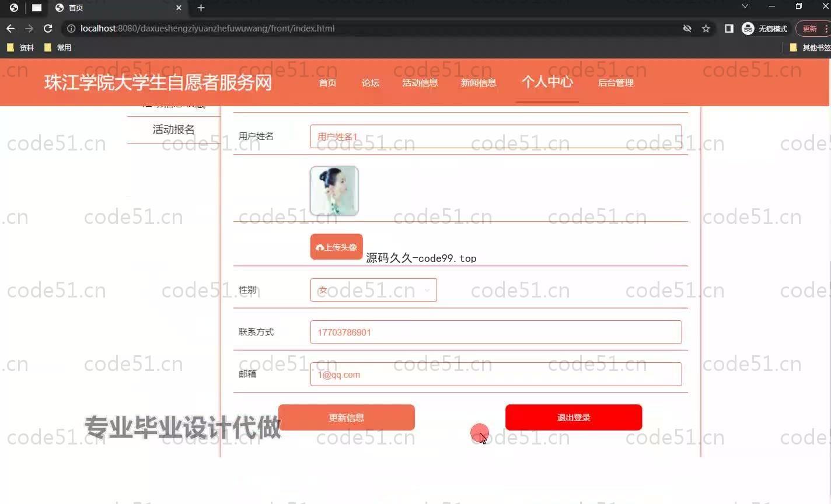Click the browser back arrow
Viewport: 831px width, 504px height.
coord(11,29)
